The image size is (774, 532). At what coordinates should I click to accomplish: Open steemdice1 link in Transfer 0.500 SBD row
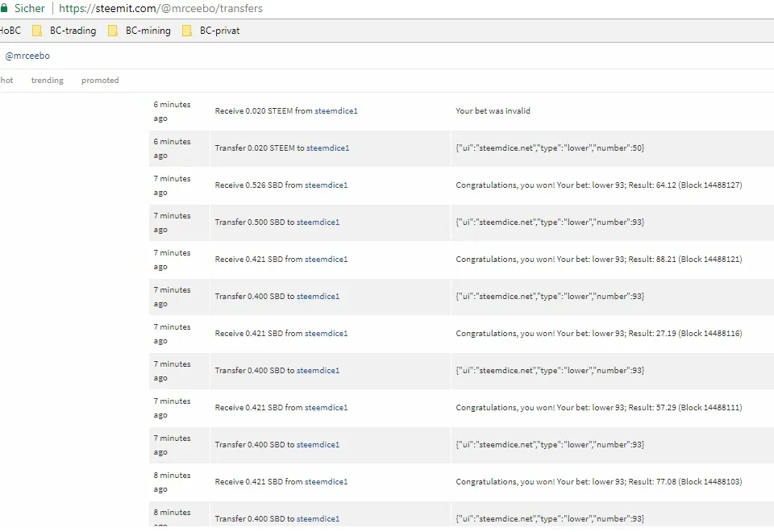[x=318, y=222]
